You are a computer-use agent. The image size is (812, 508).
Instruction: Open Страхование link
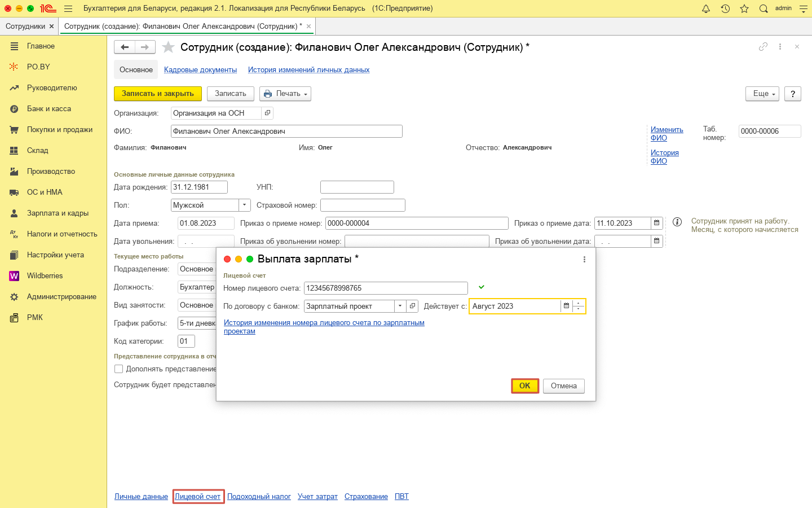tap(366, 496)
